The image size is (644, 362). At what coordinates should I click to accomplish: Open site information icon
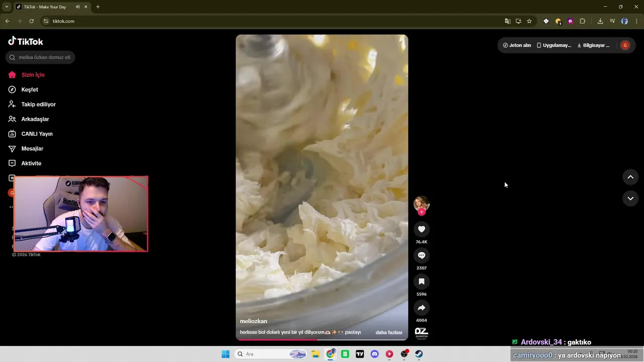[x=46, y=21]
